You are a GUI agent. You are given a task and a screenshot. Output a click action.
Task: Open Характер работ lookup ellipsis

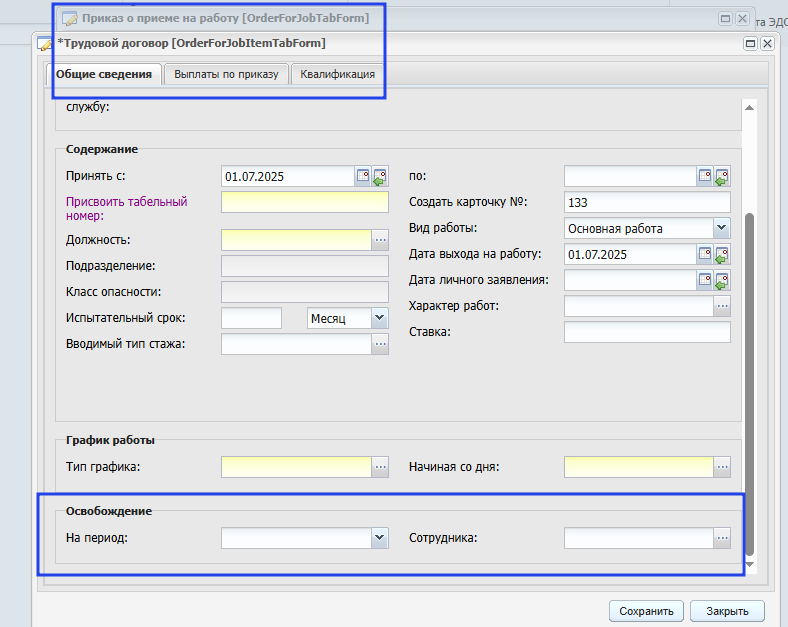pos(722,306)
